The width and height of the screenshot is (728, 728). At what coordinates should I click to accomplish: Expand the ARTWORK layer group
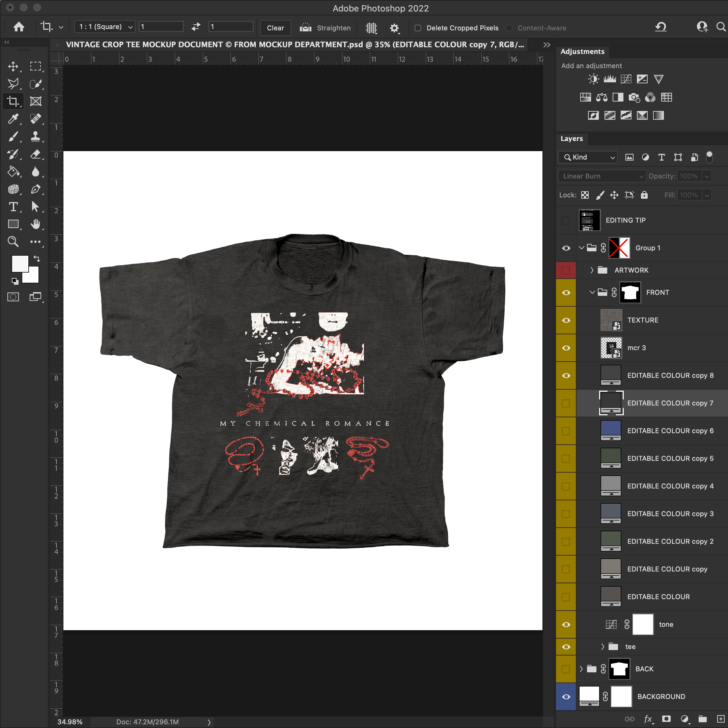click(592, 270)
